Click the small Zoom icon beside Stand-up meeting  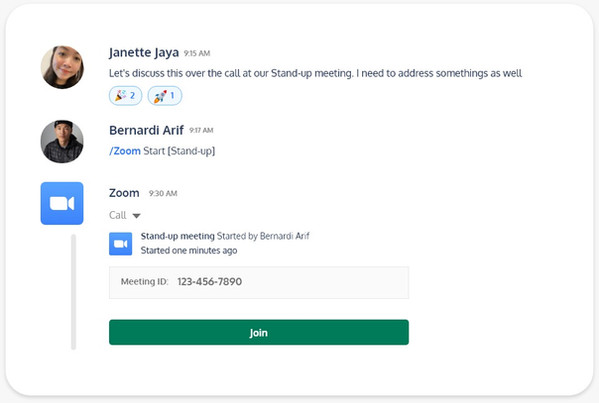(x=121, y=244)
